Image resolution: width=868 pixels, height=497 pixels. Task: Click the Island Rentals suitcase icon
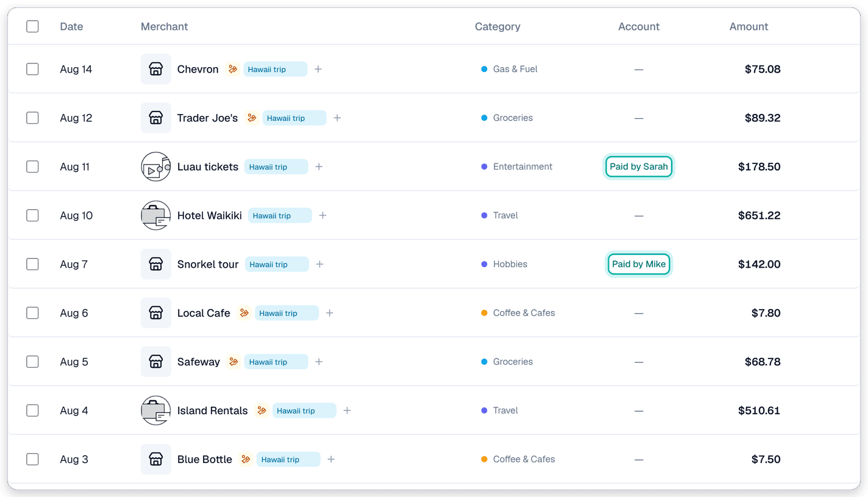click(155, 410)
